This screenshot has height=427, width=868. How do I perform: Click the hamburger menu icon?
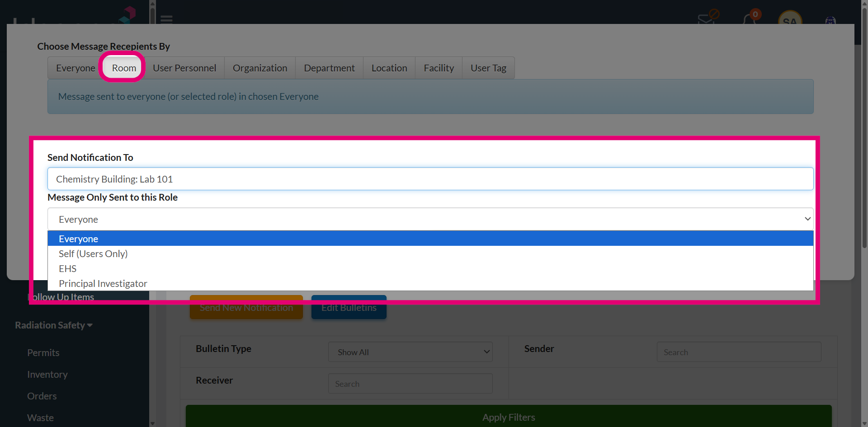coord(167,19)
